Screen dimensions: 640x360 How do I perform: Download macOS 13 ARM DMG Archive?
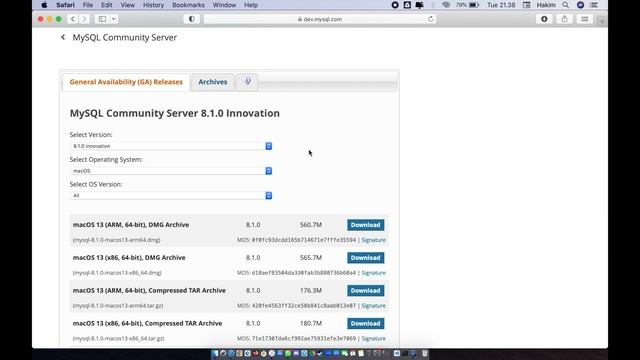pos(365,225)
